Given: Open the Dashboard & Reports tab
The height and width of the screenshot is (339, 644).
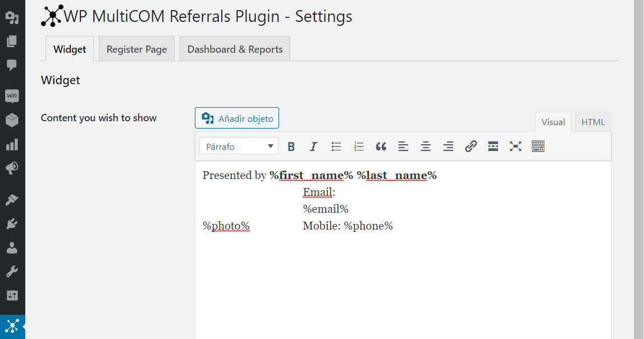Looking at the screenshot, I should (x=235, y=49).
